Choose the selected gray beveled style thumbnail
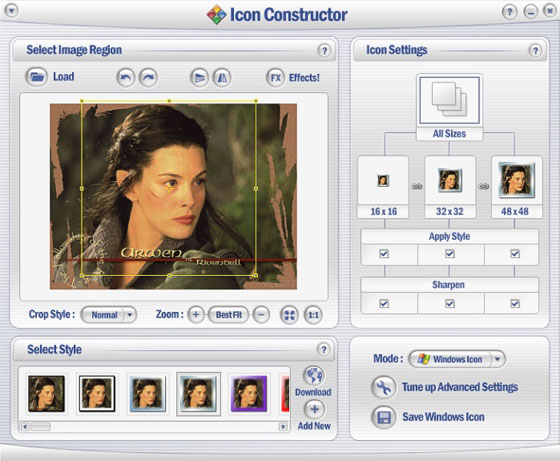 tap(198, 394)
